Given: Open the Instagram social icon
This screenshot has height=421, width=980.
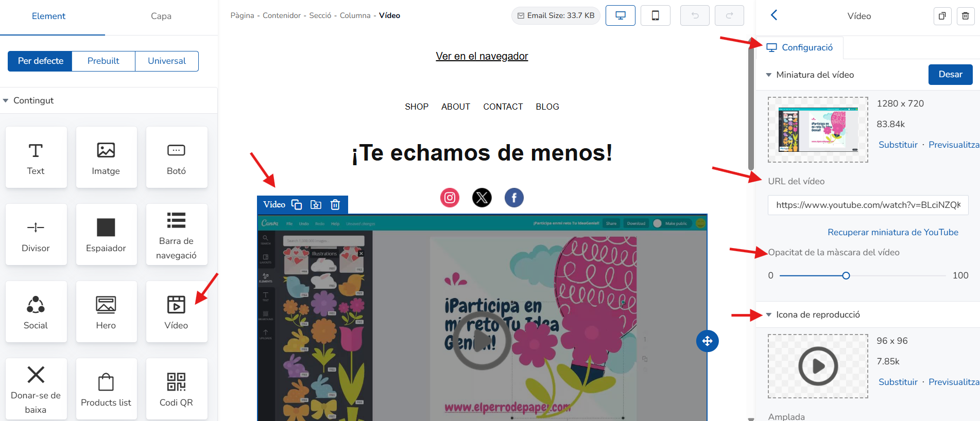Looking at the screenshot, I should point(450,198).
